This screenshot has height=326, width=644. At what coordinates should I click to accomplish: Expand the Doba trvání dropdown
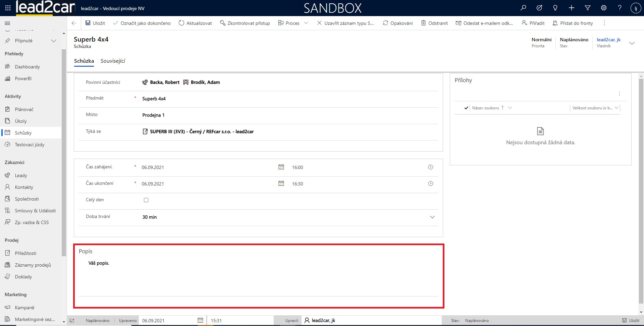click(x=432, y=217)
